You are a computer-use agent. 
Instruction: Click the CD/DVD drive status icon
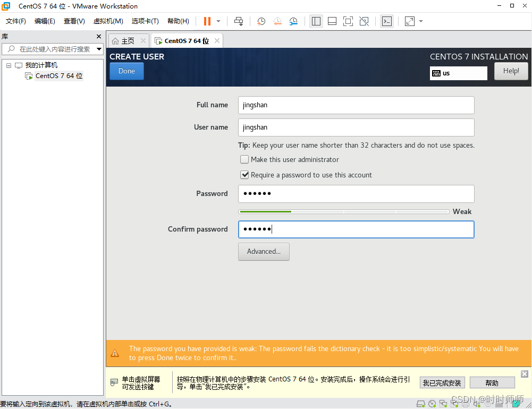point(432,404)
